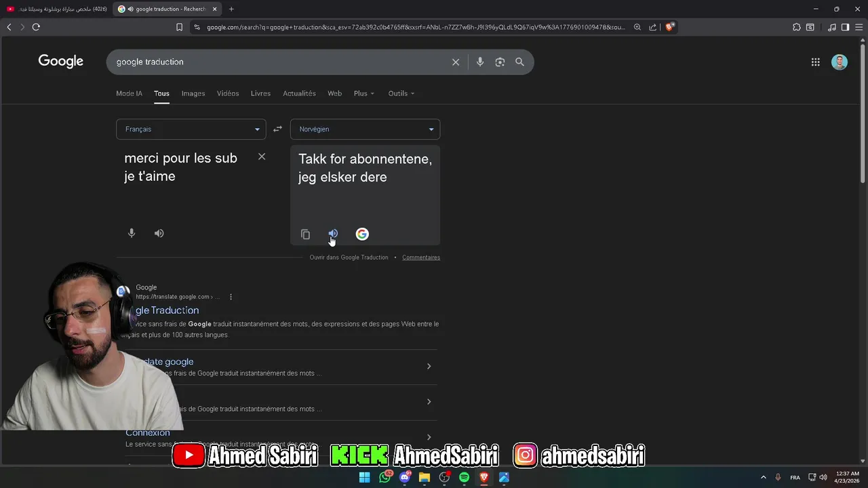Clear the French source text

(262, 157)
